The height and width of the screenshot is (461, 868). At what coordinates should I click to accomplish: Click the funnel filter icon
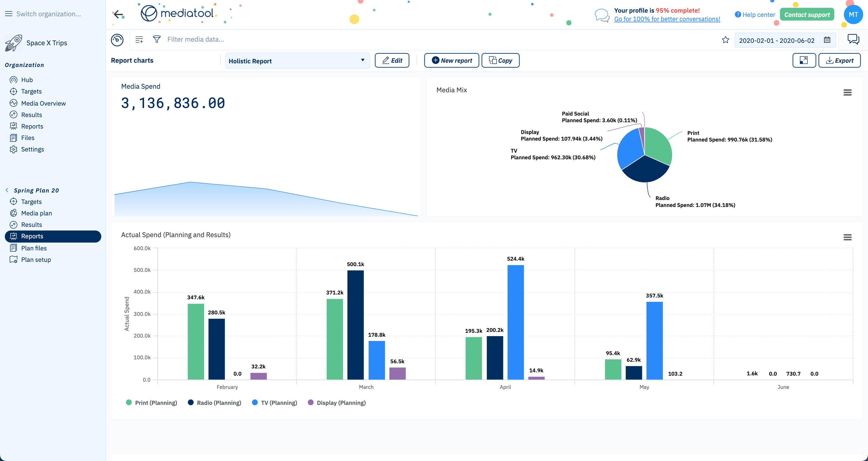(x=157, y=39)
